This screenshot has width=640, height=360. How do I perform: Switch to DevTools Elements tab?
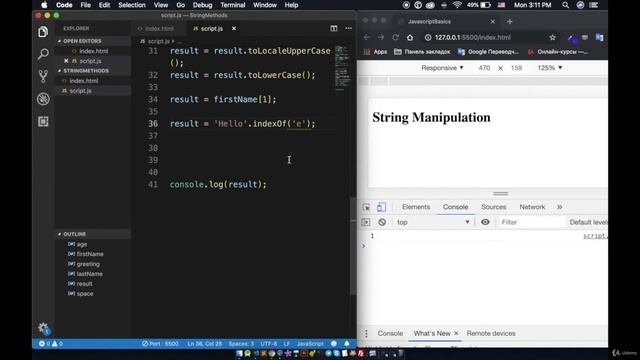[x=416, y=207]
